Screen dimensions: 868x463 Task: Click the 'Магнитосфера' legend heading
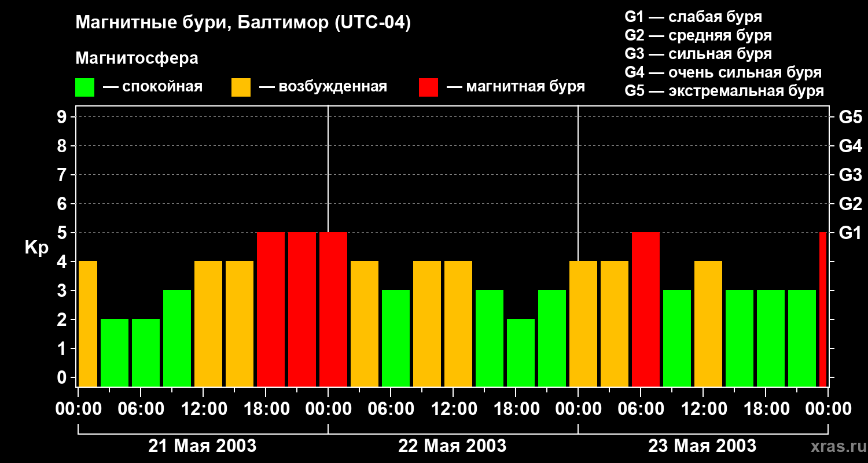pos(137,58)
